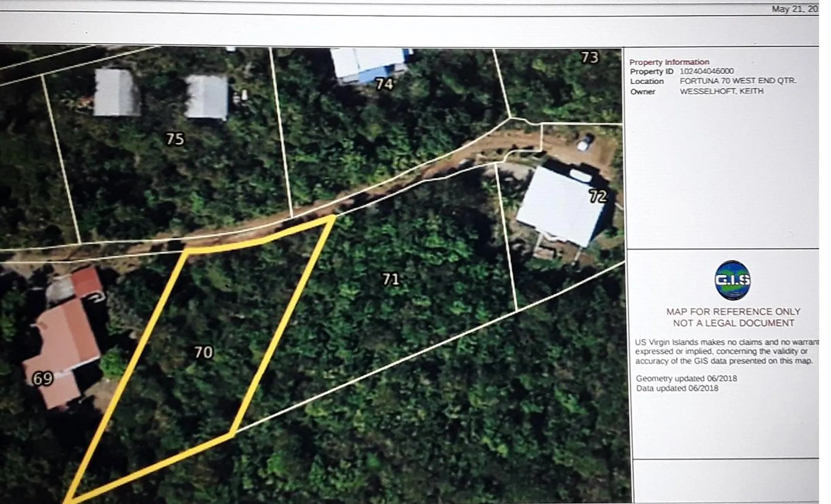This screenshot has height=504, width=831.
Task: Select parcel label 69 near red roof
Action: pos(42,378)
